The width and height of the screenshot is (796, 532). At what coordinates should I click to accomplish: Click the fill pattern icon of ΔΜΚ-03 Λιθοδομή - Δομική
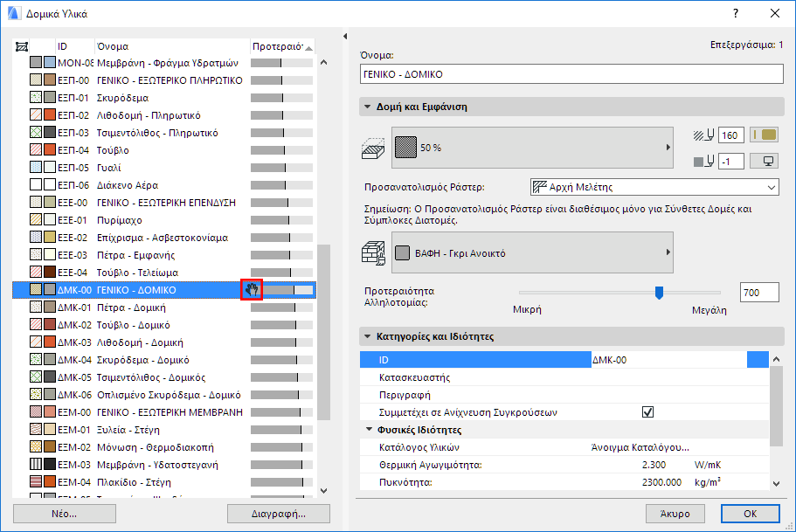[x=36, y=342]
